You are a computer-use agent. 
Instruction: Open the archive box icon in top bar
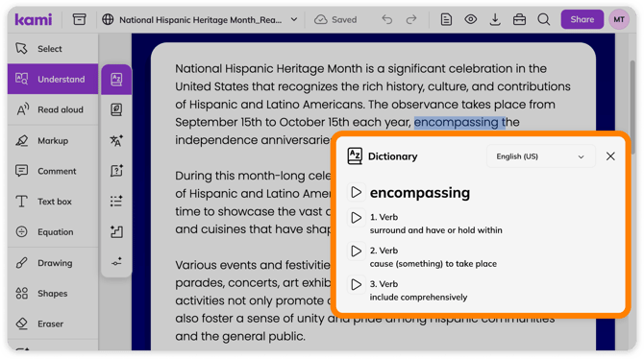(x=79, y=19)
